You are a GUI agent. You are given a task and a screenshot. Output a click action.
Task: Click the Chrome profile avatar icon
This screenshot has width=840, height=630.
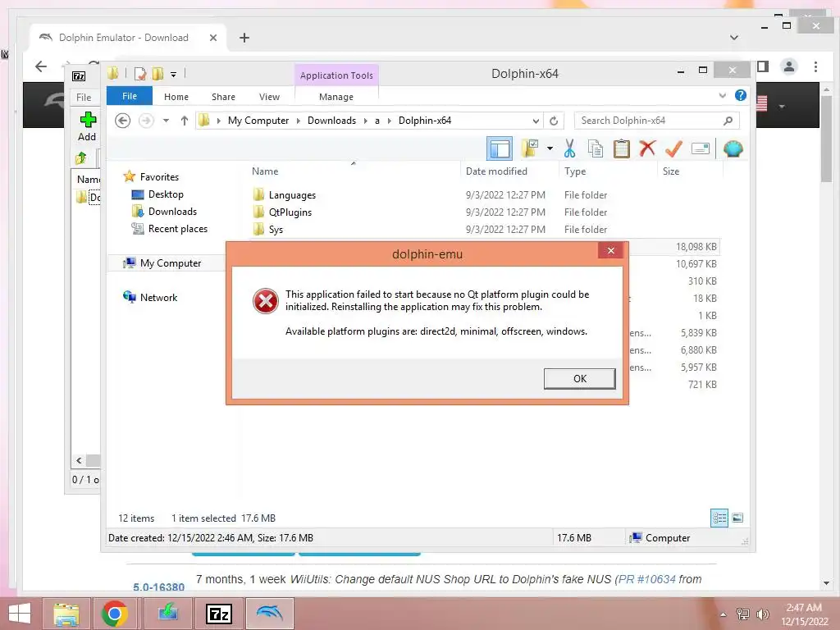[x=788, y=66]
